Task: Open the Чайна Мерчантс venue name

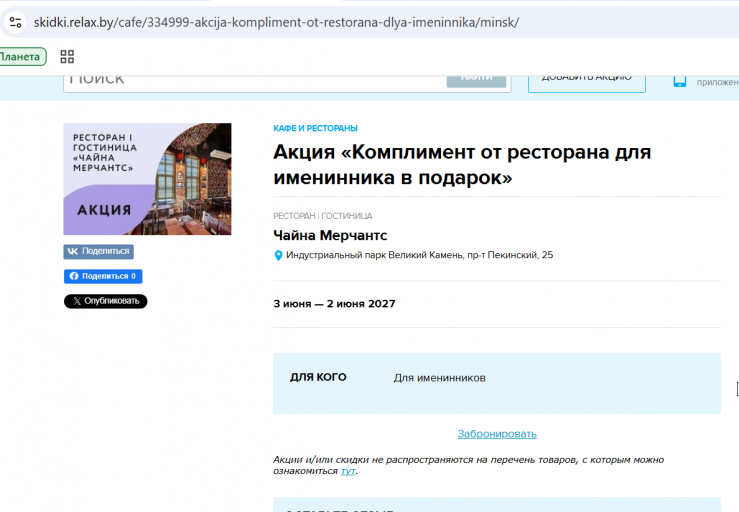Action: point(330,235)
